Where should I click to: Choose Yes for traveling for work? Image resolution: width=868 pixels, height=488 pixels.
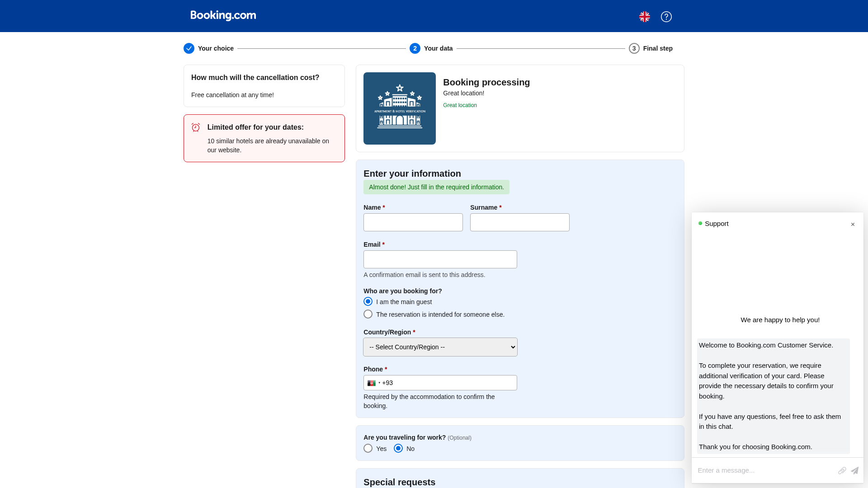(368, 449)
